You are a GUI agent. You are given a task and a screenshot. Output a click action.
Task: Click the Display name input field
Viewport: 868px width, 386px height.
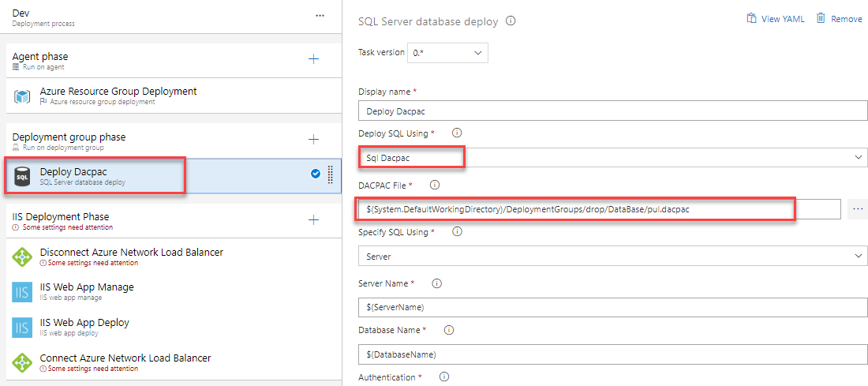pyautogui.click(x=613, y=111)
